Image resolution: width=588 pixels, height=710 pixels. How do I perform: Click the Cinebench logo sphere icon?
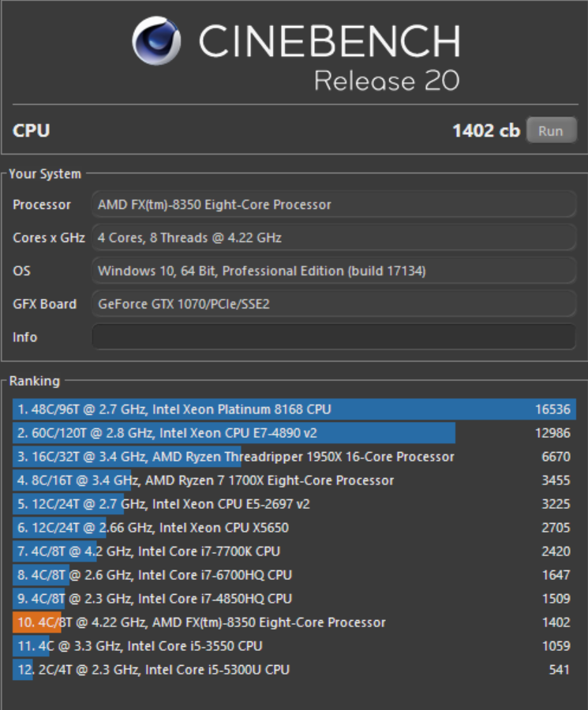coord(158,40)
